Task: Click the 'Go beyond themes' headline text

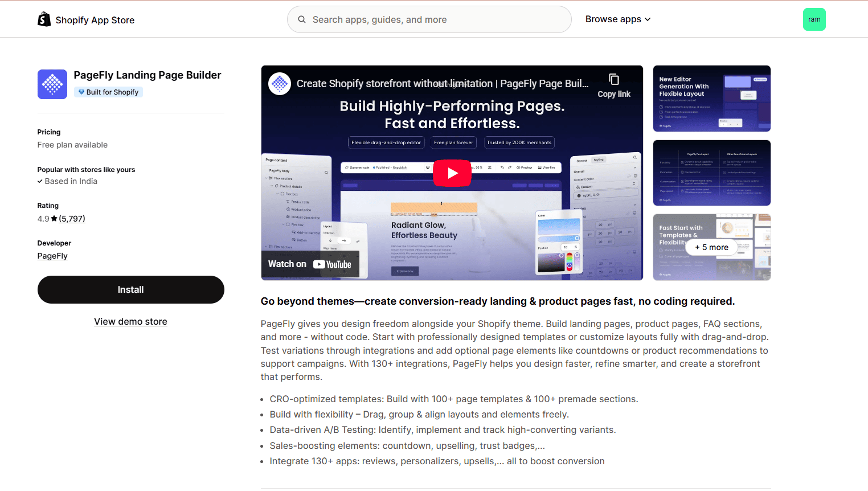Action: pyautogui.click(x=498, y=301)
